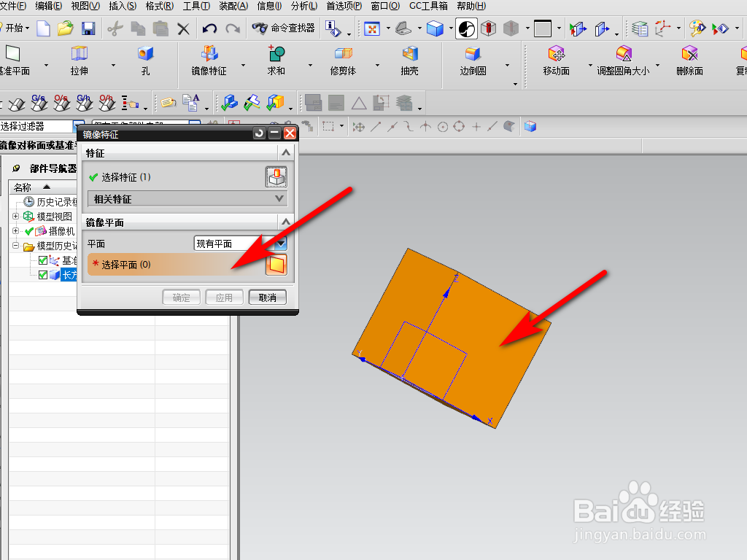This screenshot has height=560, width=747.
Task: Collapse the 模型历史记录 tree node
Action: 15,246
